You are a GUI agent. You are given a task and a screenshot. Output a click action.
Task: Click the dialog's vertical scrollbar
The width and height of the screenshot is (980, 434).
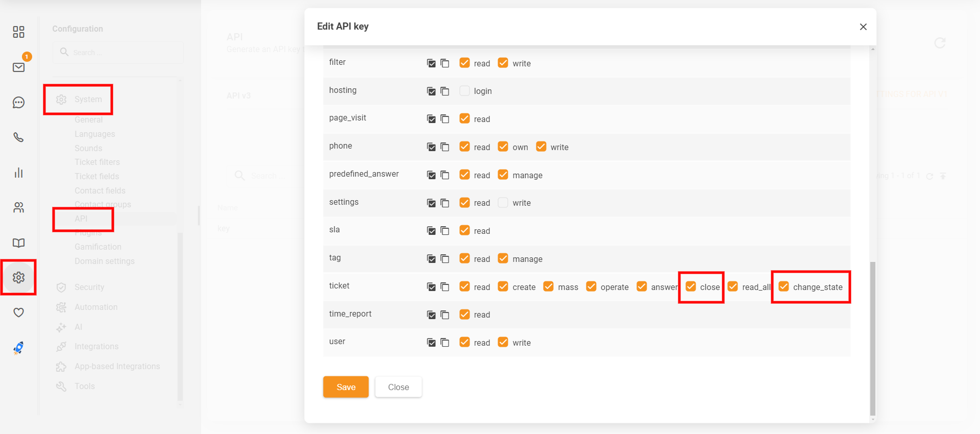pyautogui.click(x=872, y=337)
